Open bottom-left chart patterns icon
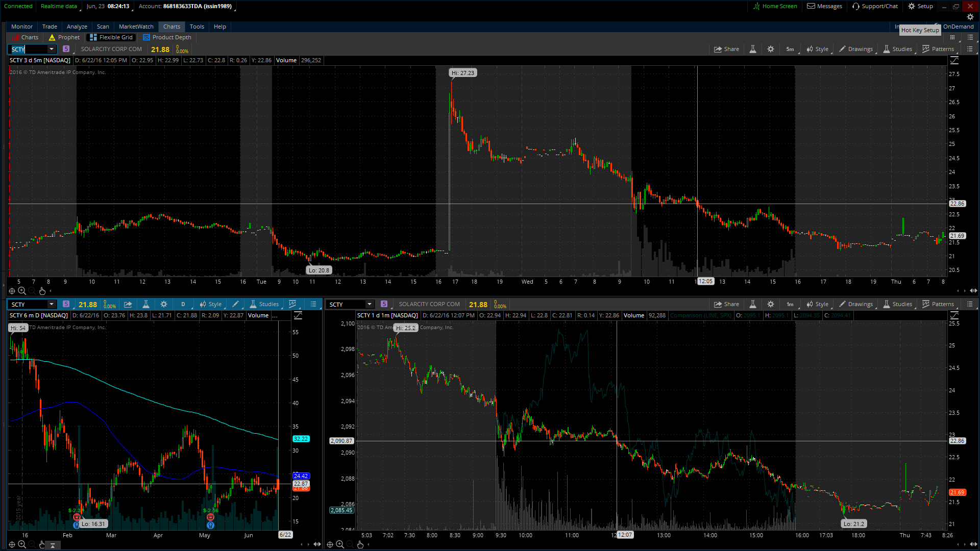 tap(293, 305)
